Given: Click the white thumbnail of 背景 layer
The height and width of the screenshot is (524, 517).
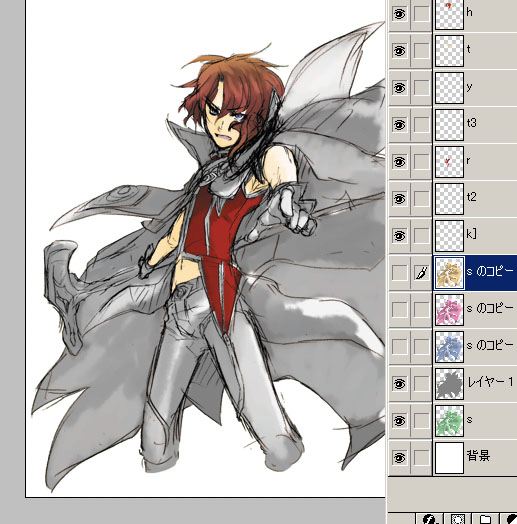Looking at the screenshot, I should [x=449, y=457].
